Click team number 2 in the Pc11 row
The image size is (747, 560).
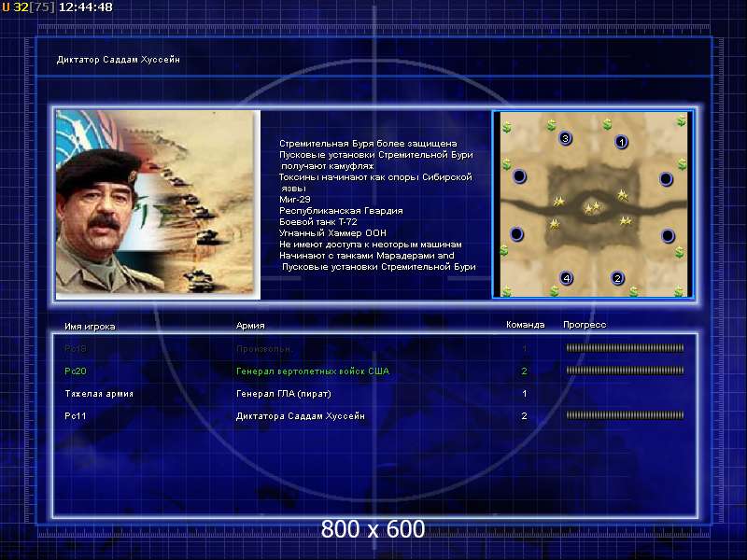[524, 415]
